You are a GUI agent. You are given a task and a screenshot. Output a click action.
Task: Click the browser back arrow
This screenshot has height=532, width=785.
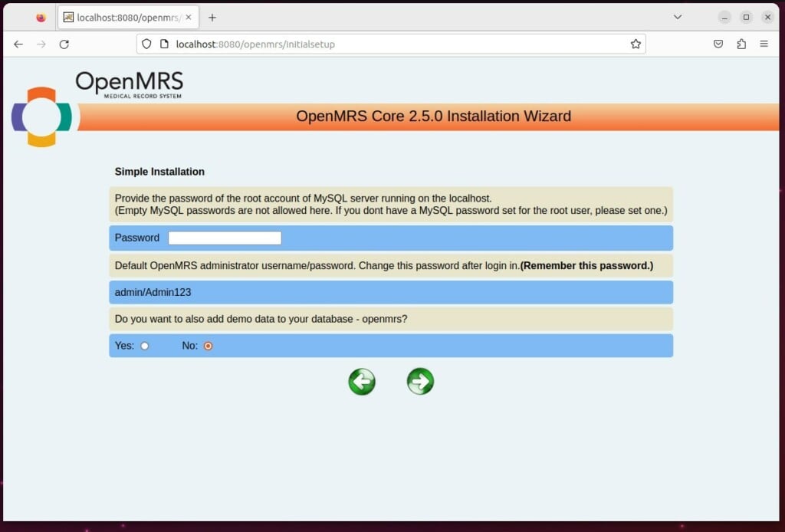[18, 44]
